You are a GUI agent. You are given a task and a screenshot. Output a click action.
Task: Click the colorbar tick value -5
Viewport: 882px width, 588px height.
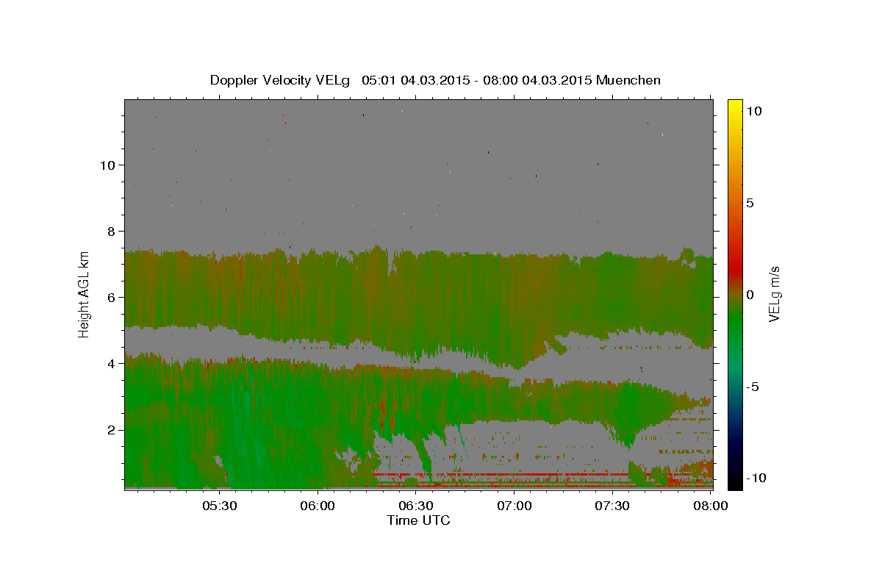[x=752, y=387]
